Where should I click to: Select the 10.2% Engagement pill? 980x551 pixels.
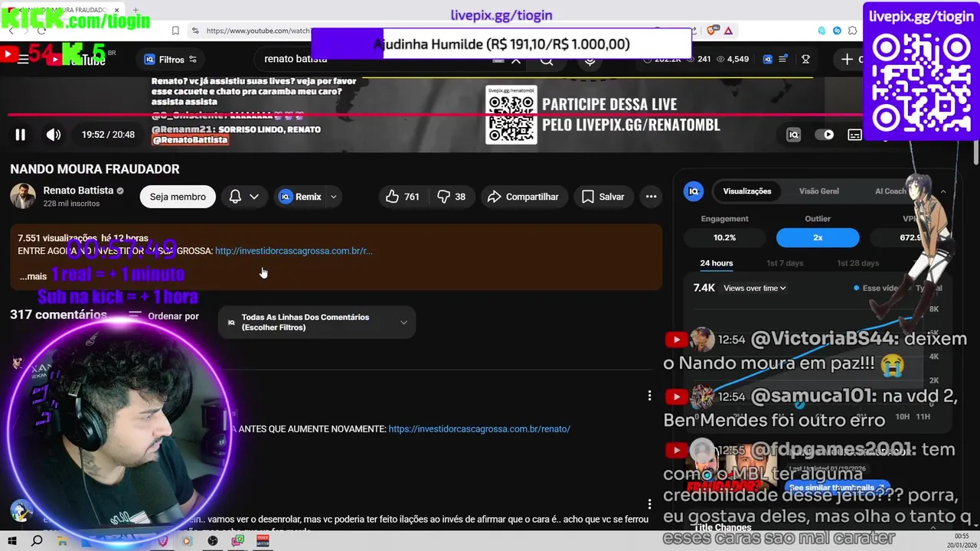(x=724, y=237)
